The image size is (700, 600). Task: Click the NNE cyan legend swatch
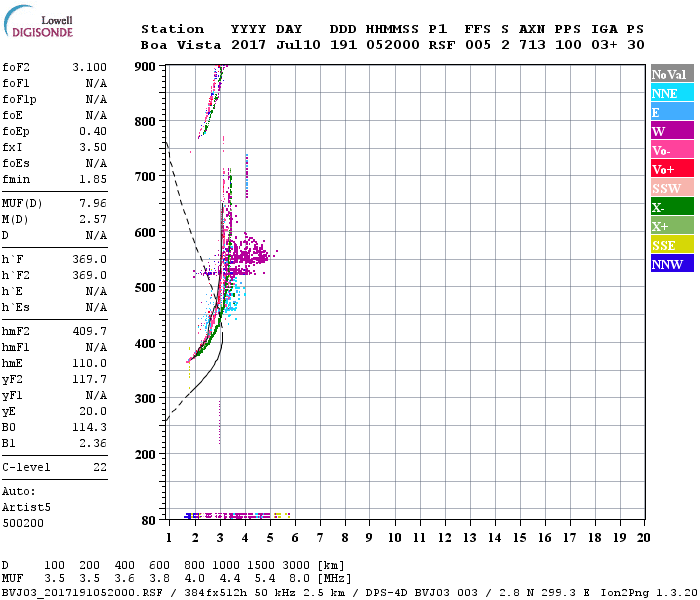tap(671, 93)
